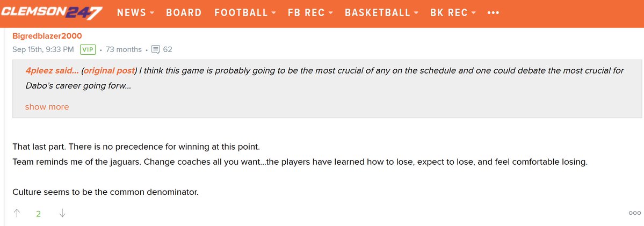
Task: Click the Sep 15th post timestamp
Action: (x=43, y=49)
